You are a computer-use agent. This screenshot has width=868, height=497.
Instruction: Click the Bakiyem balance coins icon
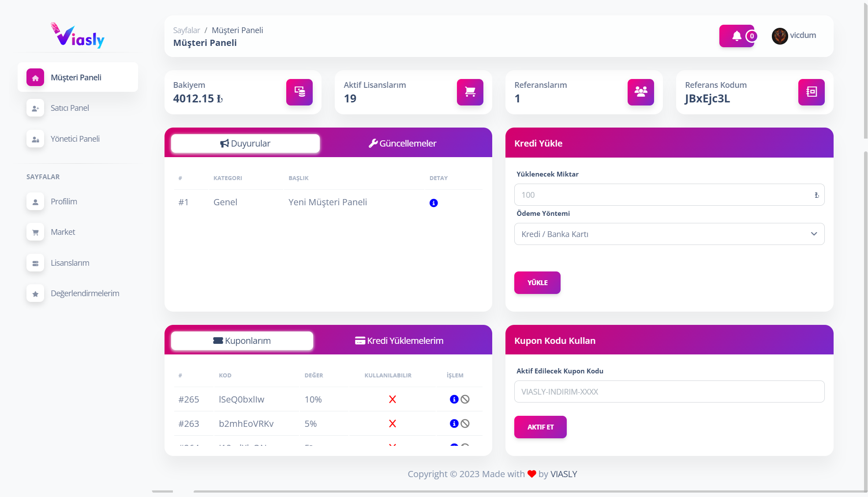point(299,92)
